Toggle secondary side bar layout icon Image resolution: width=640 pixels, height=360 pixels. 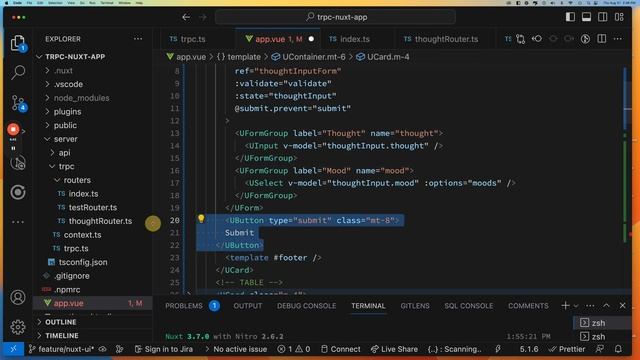pos(602,17)
